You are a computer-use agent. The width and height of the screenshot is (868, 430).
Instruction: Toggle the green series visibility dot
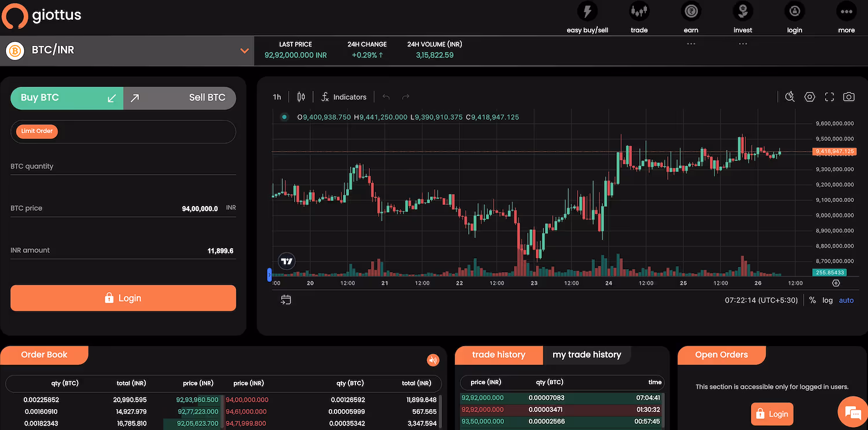pyautogui.click(x=284, y=117)
